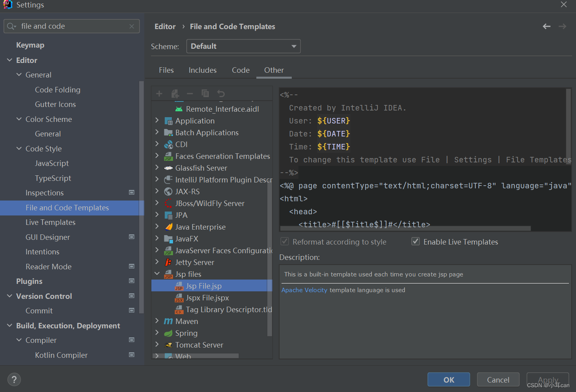
Task: Click the Glassfish Server fish icon
Action: click(x=168, y=168)
